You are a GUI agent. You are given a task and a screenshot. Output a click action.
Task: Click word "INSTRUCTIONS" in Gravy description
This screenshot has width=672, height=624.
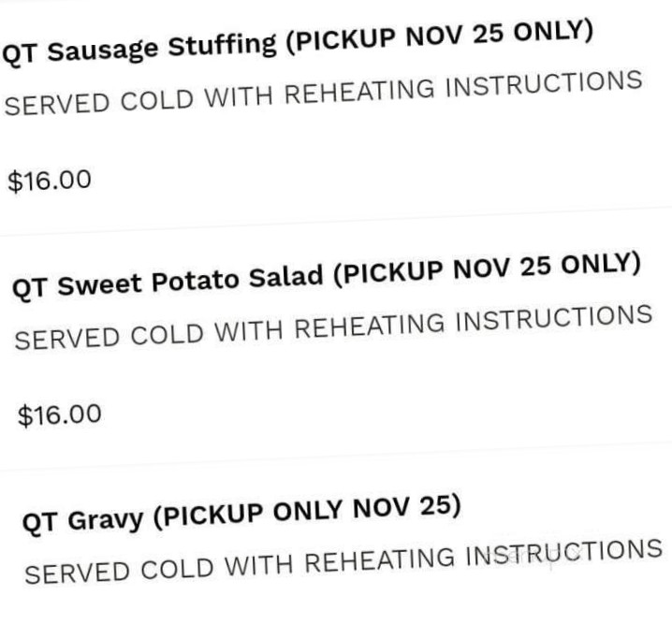click(x=564, y=553)
